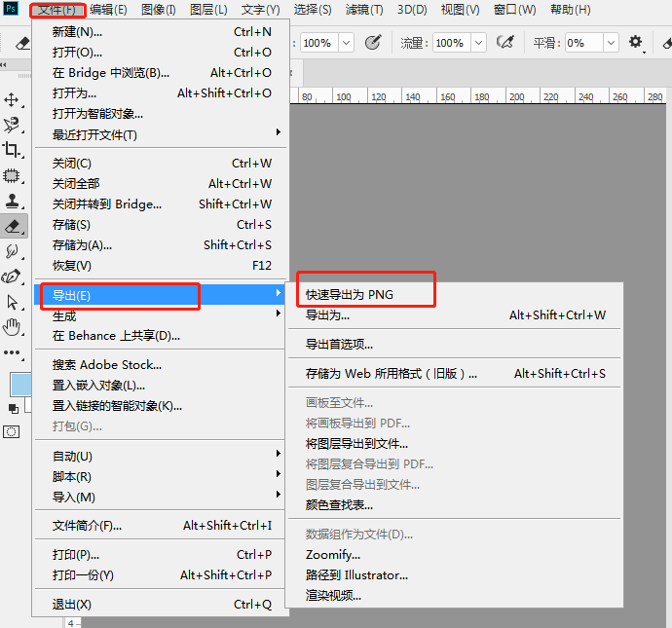
Task: Choose Open (打开) Ctrl+O item
Action: pyautogui.click(x=160, y=53)
